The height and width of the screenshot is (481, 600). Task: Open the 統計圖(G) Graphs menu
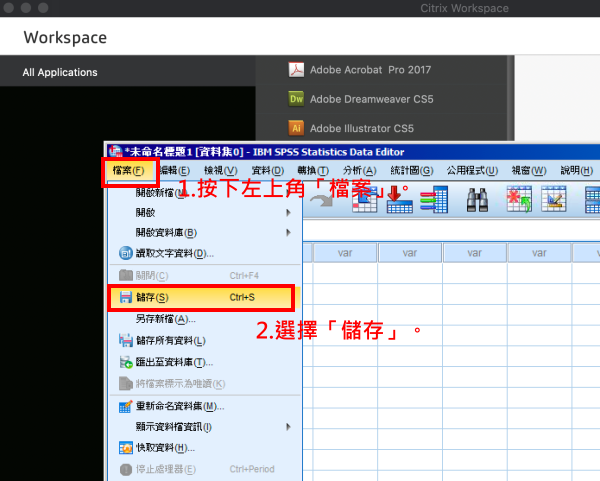pos(412,171)
